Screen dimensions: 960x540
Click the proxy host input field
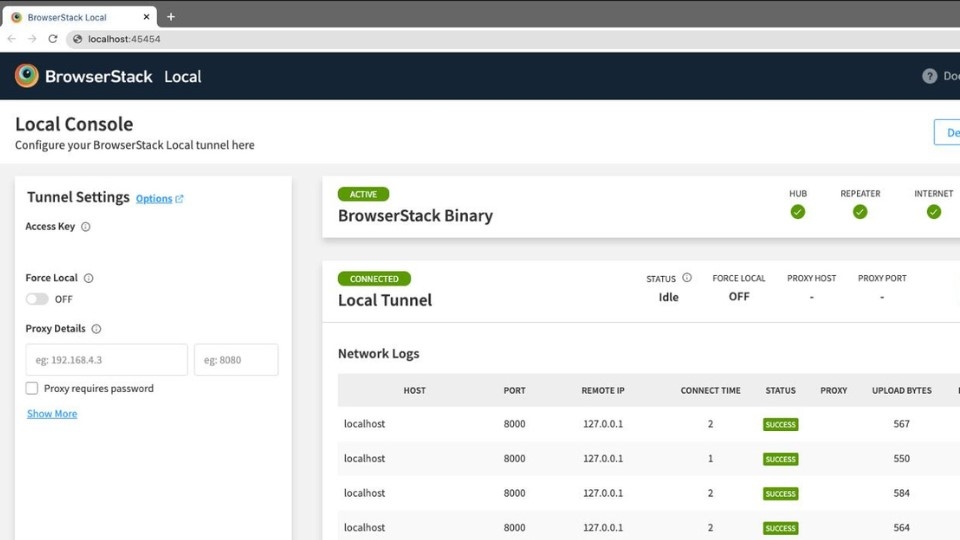pos(107,359)
